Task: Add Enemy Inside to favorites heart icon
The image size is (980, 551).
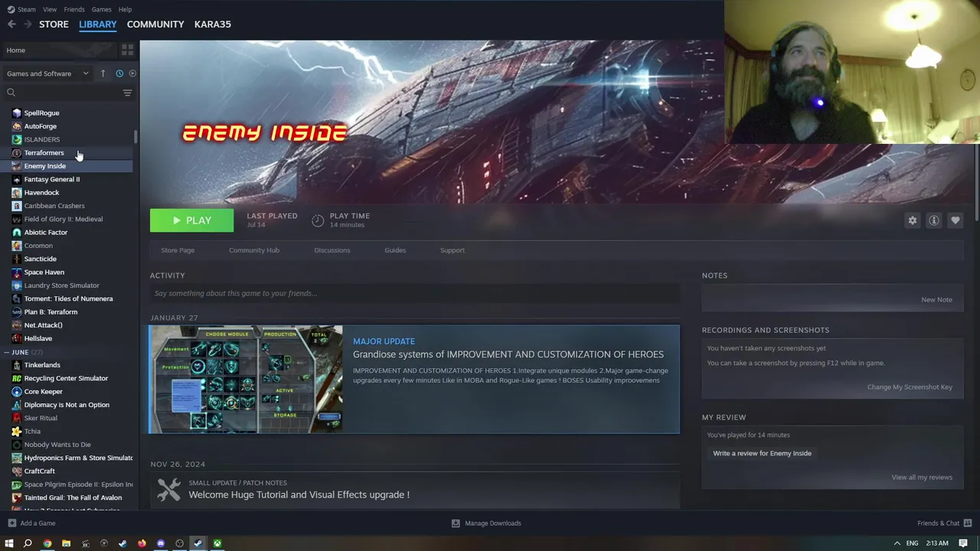Action: (x=955, y=220)
